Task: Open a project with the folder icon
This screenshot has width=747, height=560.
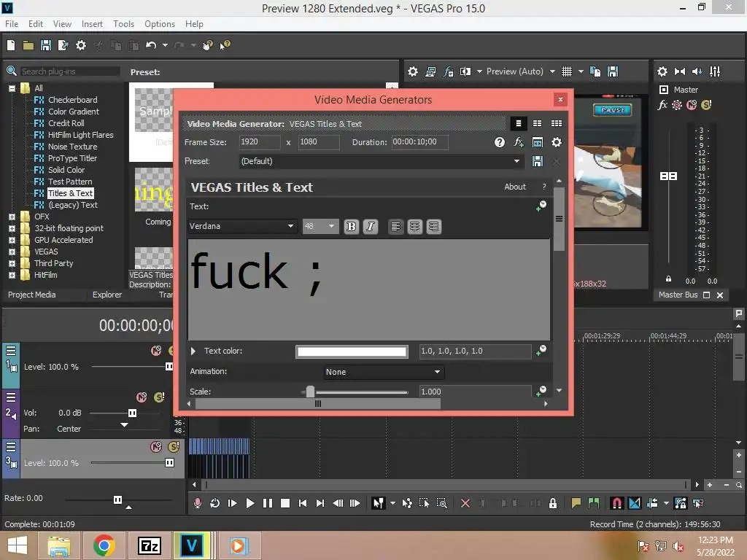Action: pyautogui.click(x=28, y=45)
